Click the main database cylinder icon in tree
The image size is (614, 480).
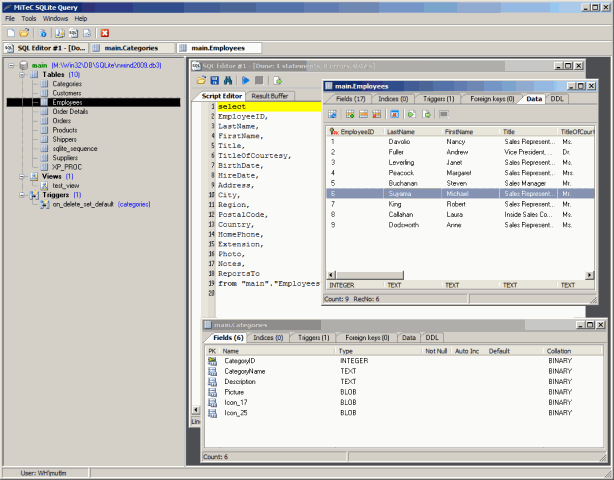24,65
